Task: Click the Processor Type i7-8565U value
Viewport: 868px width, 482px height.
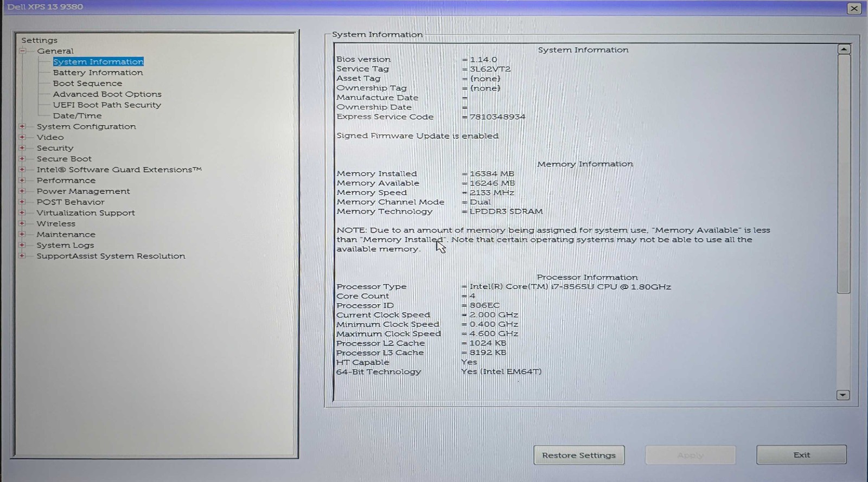Action: (570, 287)
